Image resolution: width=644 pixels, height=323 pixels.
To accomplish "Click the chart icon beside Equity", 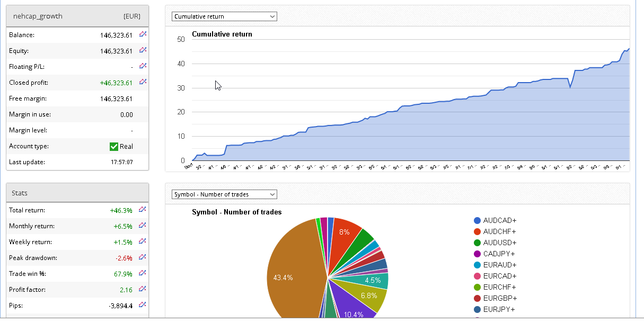I will tap(143, 50).
